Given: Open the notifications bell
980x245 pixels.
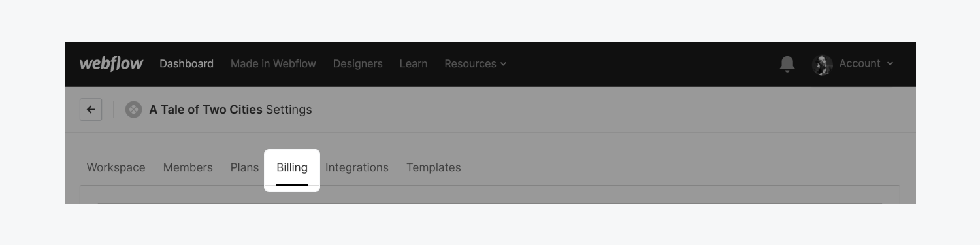Looking at the screenshot, I should [787, 64].
